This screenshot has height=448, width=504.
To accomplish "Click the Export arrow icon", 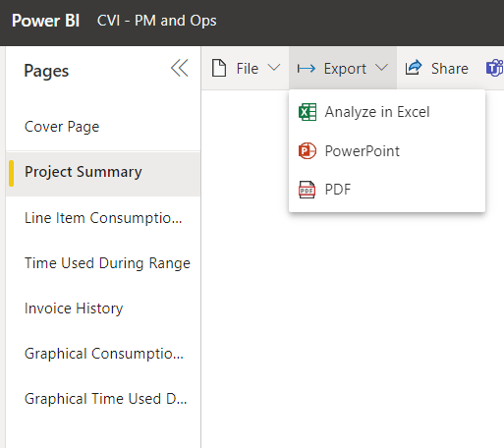I will (307, 69).
